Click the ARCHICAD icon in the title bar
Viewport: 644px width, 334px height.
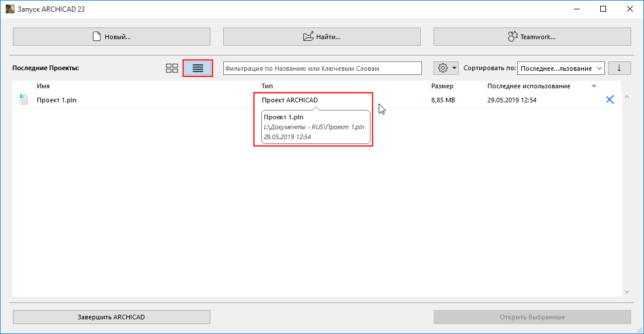pos(9,9)
